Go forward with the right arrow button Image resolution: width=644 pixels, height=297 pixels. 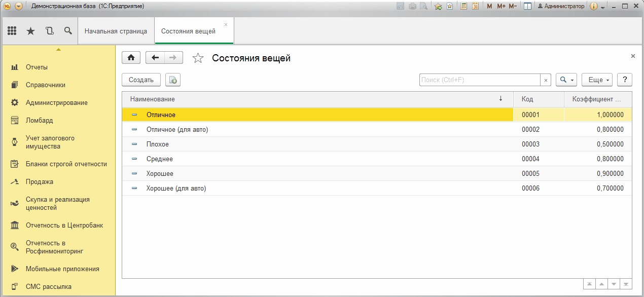point(173,58)
